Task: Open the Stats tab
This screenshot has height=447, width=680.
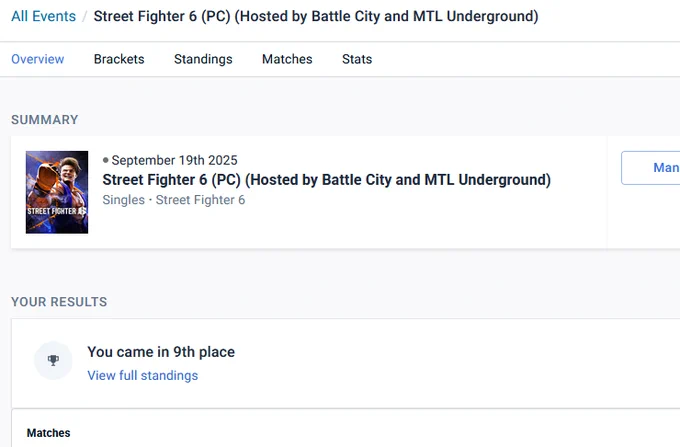Action: [357, 59]
